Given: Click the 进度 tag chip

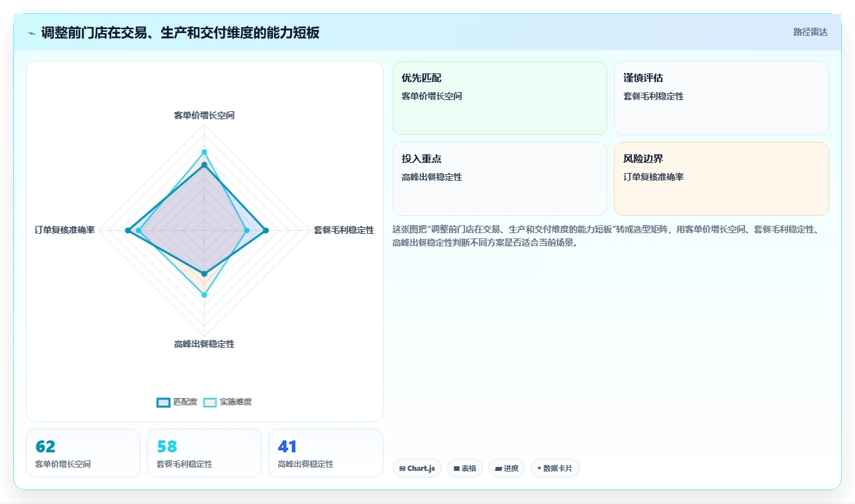Looking at the screenshot, I should tap(507, 468).
